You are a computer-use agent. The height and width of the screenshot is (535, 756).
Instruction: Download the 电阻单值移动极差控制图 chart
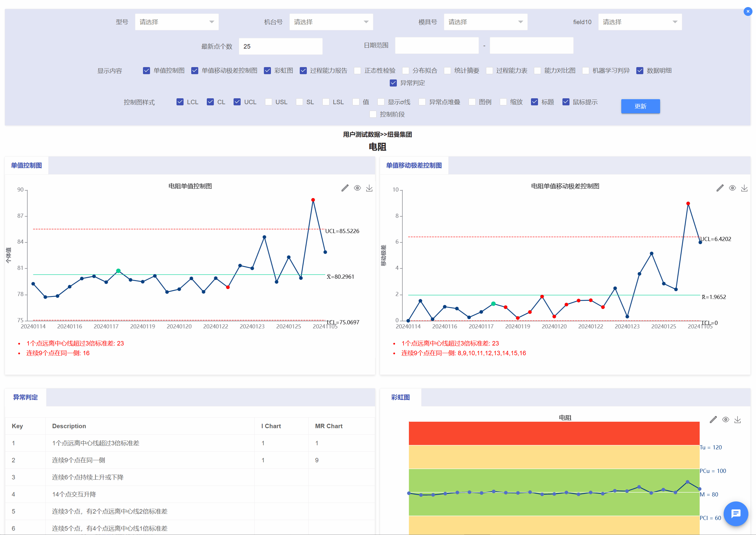744,188
